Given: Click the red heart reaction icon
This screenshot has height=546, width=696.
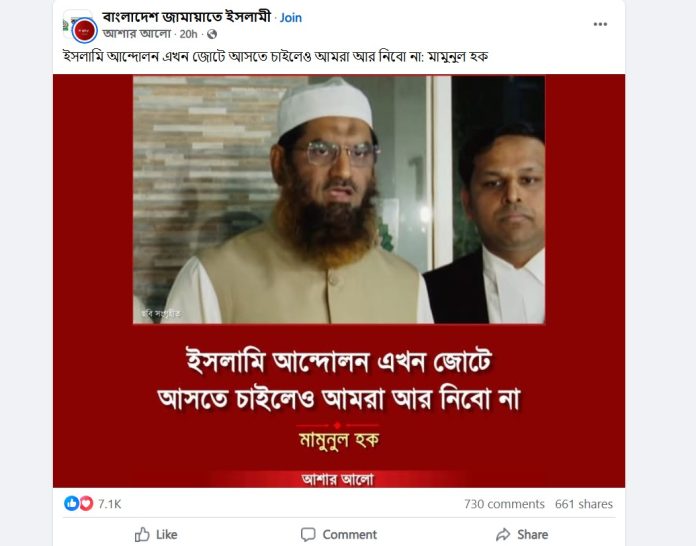Looking at the screenshot, I should (86, 503).
